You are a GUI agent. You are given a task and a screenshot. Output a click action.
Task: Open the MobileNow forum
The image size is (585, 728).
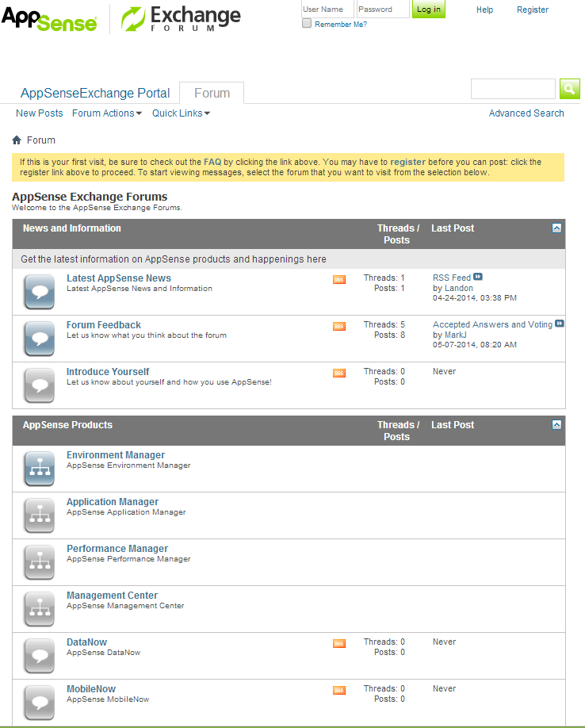coord(91,689)
